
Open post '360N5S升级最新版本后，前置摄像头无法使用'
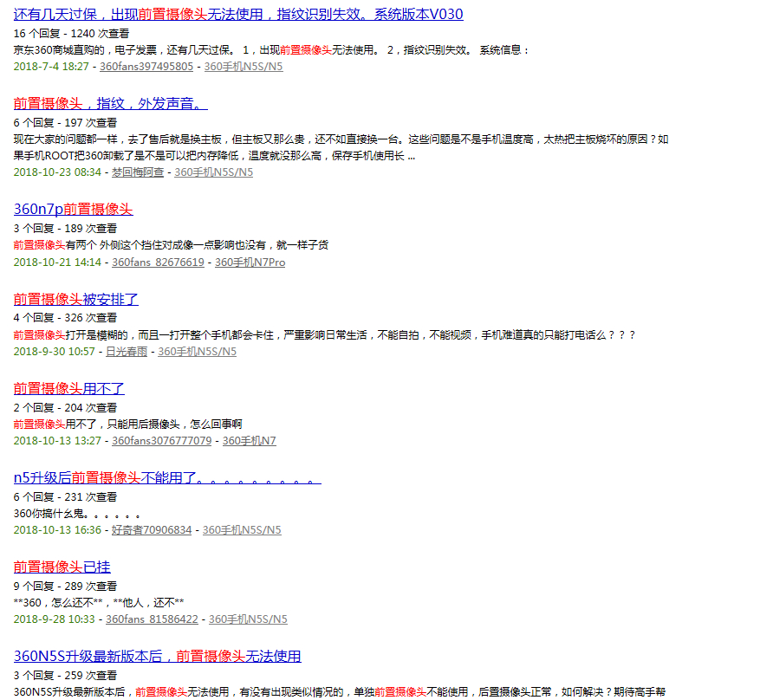pyautogui.click(x=158, y=657)
